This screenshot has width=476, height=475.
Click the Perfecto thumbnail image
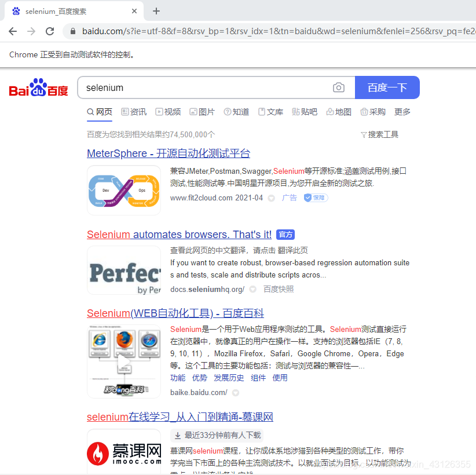click(124, 271)
